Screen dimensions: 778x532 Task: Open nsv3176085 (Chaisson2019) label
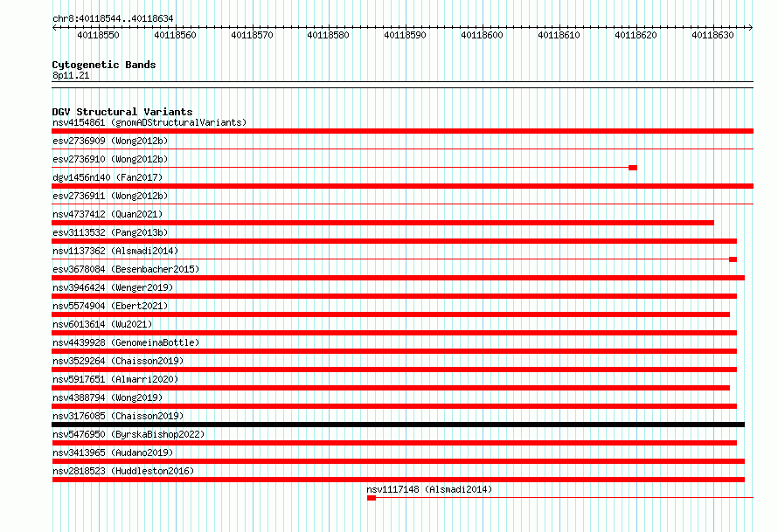point(118,416)
